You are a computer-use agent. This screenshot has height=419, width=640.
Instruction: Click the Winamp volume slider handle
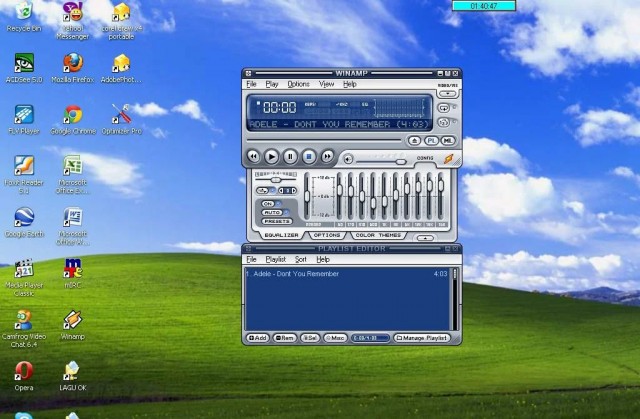click(401, 162)
